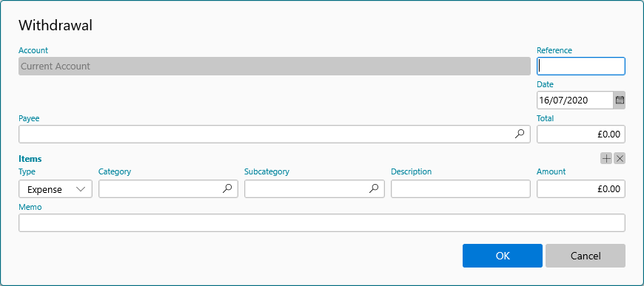Select the item Amount field
This screenshot has width=644, height=286.
(x=581, y=188)
